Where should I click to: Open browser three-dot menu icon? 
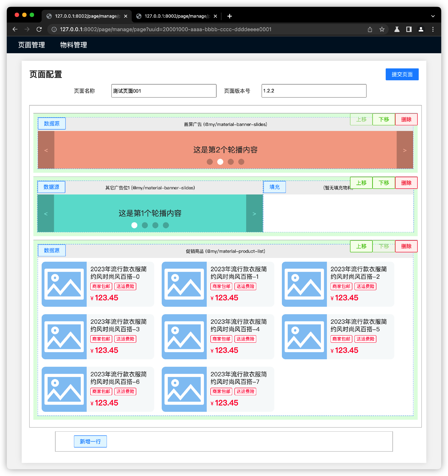[x=433, y=29]
